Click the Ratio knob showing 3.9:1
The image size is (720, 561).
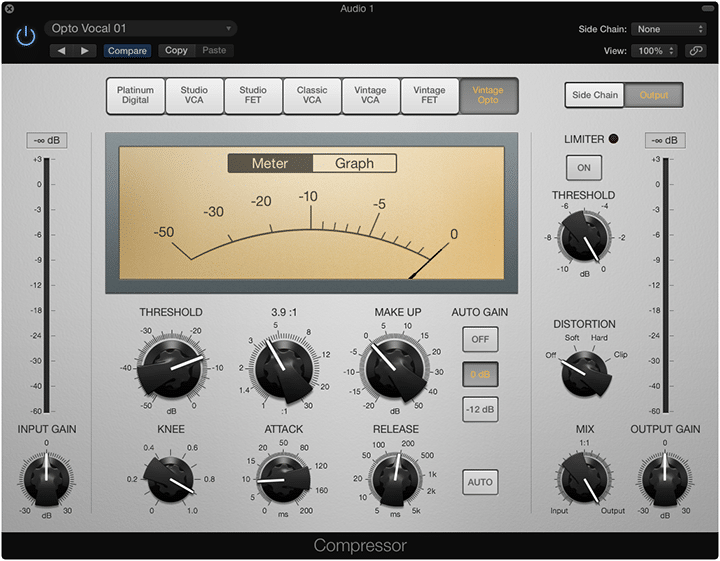[284, 369]
